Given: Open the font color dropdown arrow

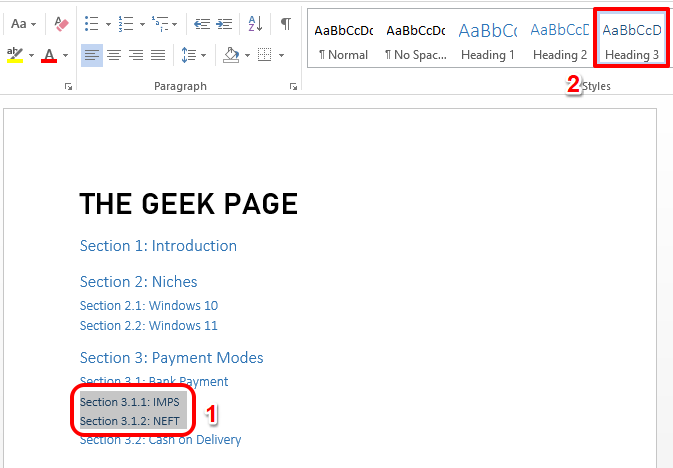Looking at the screenshot, I should point(65,55).
